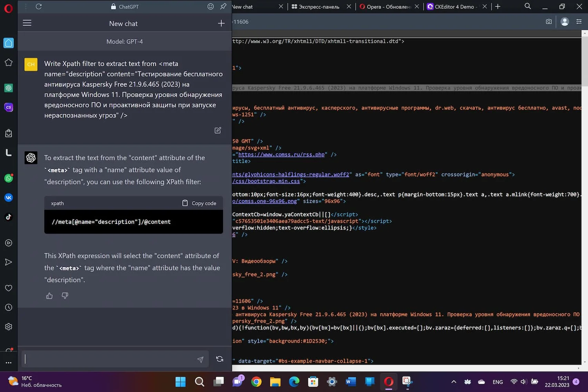Click the chat message input field
Image resolution: width=588 pixels, height=392 pixels.
point(110,359)
